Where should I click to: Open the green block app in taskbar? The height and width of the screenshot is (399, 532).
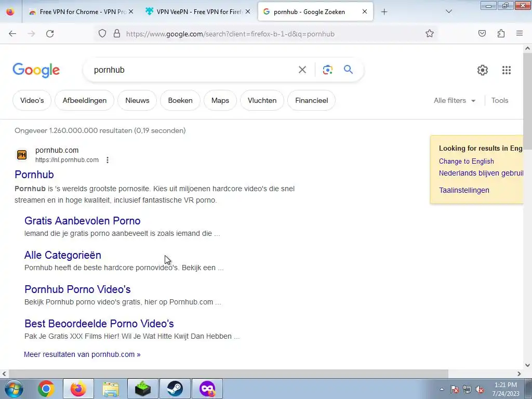click(143, 389)
